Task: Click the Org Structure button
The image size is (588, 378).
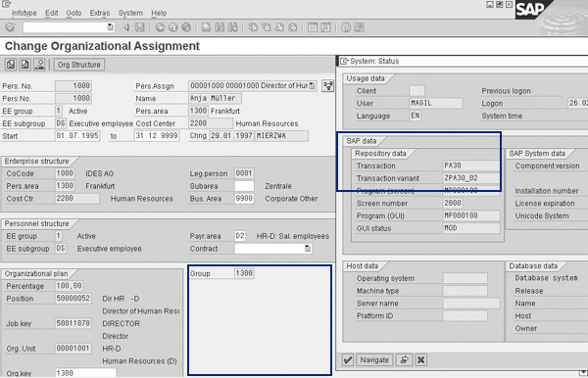Action: (78, 65)
